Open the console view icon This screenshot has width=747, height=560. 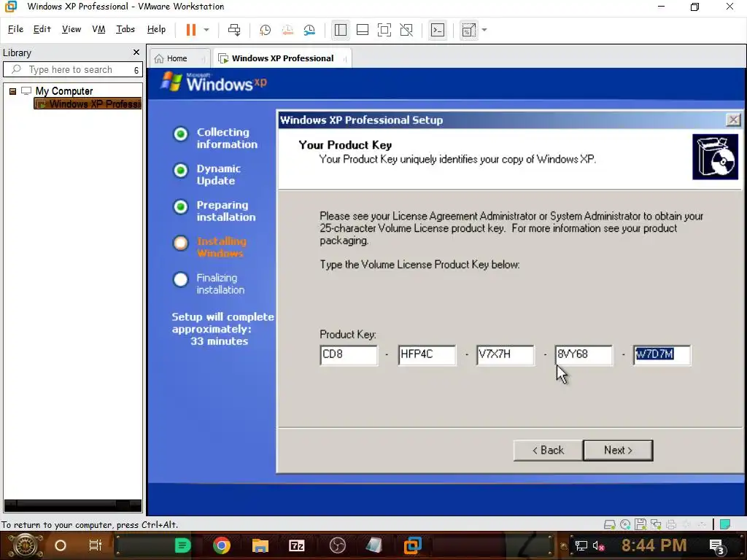click(x=438, y=30)
